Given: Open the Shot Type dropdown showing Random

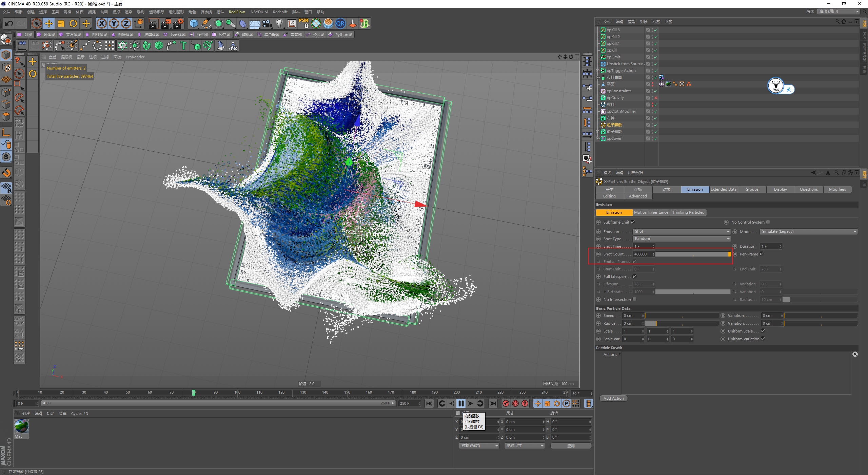Looking at the screenshot, I should coord(682,239).
